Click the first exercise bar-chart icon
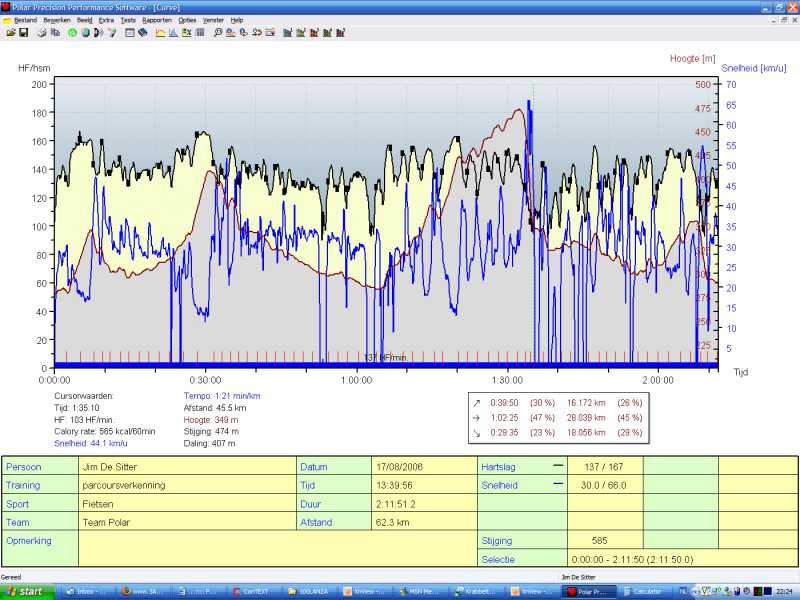800x600 pixels. click(287, 33)
